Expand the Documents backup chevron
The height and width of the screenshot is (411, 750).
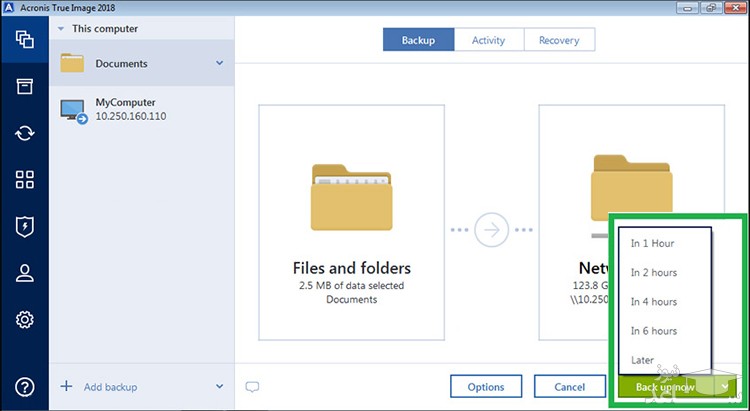click(219, 64)
